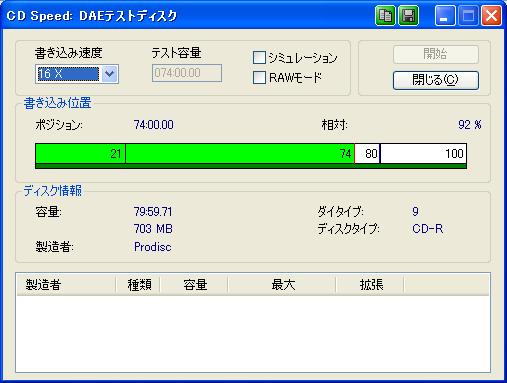507x383 pixels.
Task: Minimize the CD Speed window
Action: point(445,15)
